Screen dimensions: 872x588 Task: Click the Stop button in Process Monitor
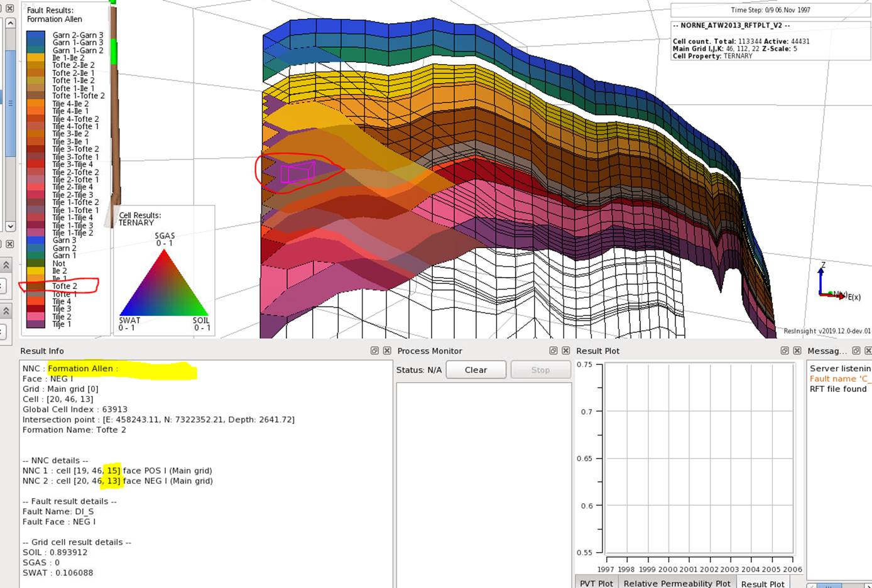pos(540,369)
